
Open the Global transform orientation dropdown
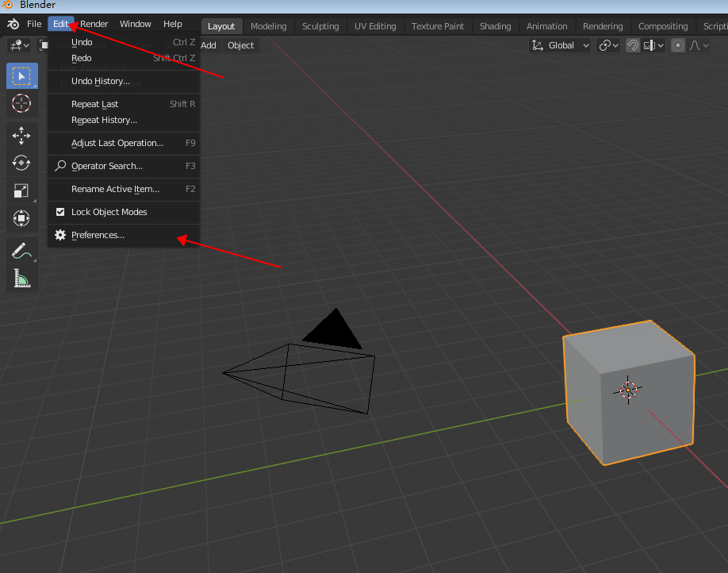[x=561, y=45]
